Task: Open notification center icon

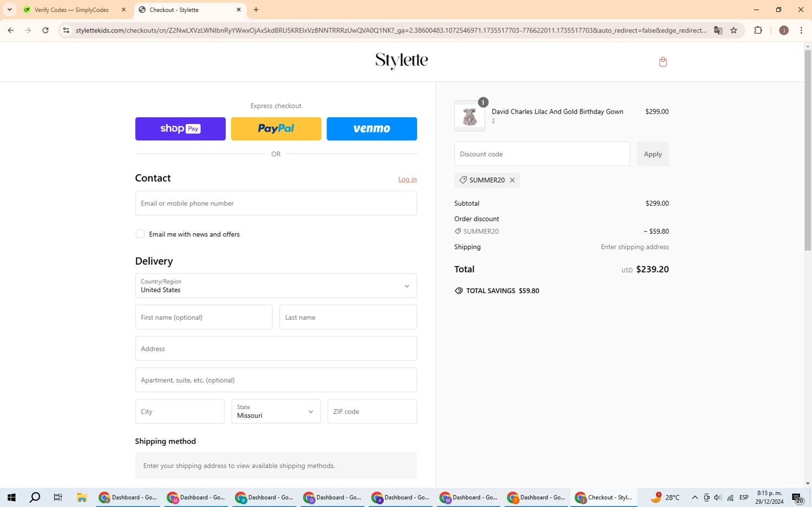Action: pos(797,498)
